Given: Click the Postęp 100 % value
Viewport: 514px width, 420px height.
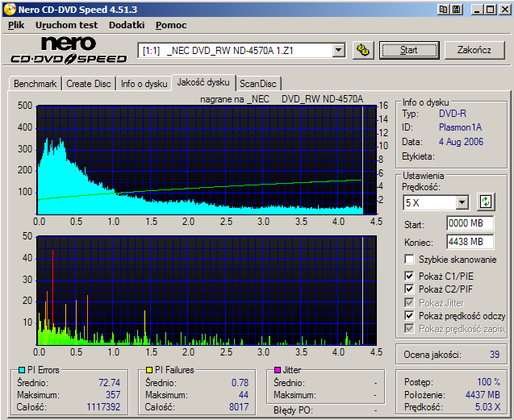Looking at the screenshot, I should point(489,382).
